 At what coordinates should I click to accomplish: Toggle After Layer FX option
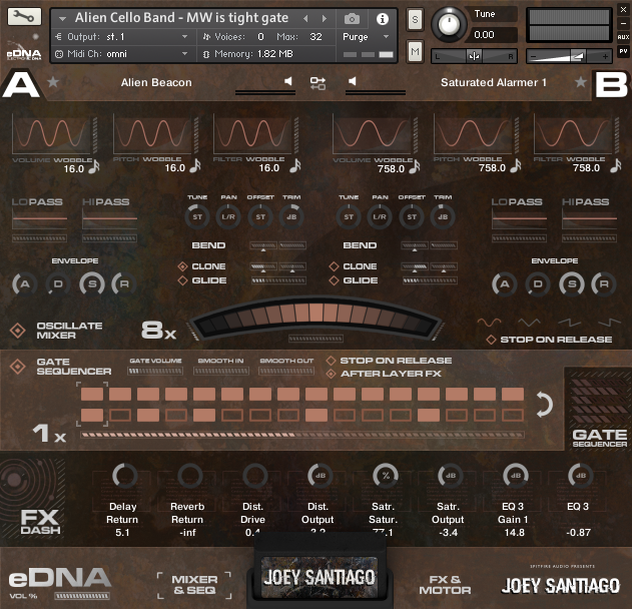(330, 374)
